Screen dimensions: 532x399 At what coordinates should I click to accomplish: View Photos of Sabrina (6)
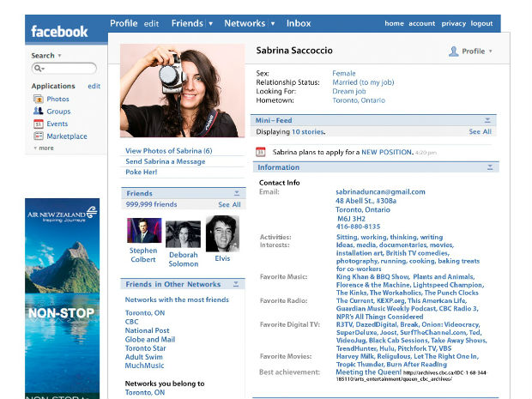pyautogui.click(x=169, y=151)
